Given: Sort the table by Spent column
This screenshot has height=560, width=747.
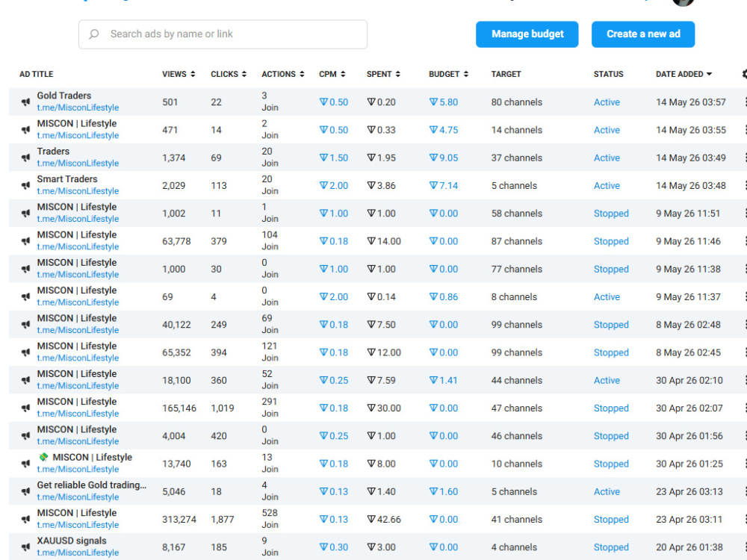Looking at the screenshot, I should click(x=383, y=74).
